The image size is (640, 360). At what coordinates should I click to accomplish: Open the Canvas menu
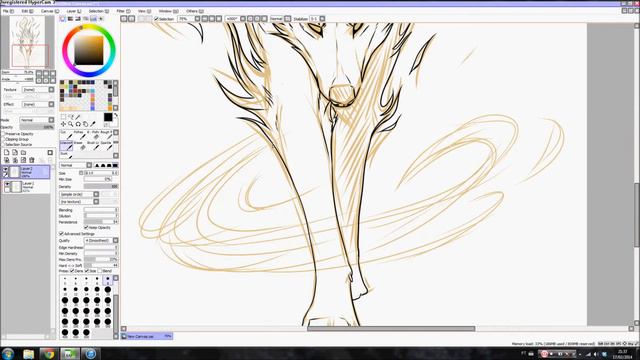click(x=49, y=11)
